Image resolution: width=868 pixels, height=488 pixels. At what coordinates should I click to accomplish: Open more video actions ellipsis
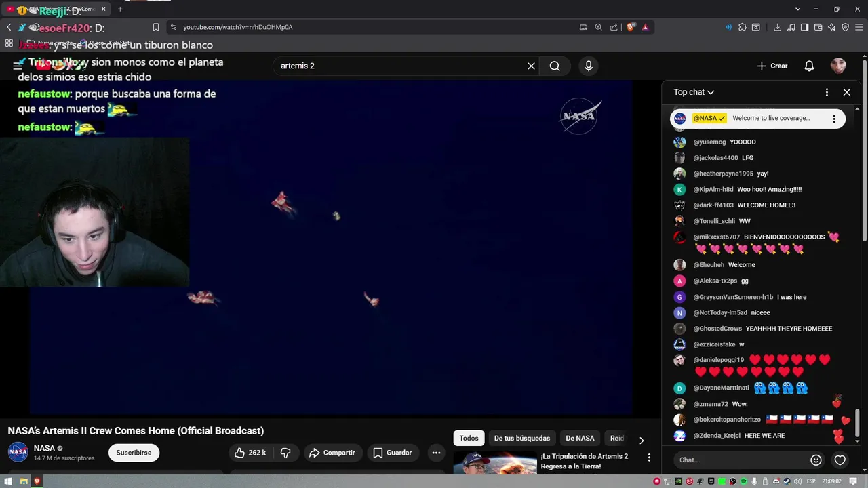436,453
